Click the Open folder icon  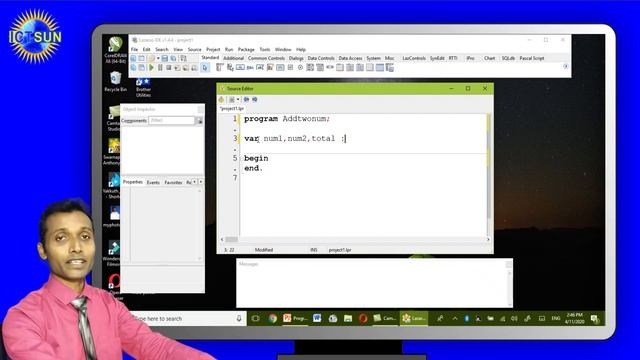point(151,58)
